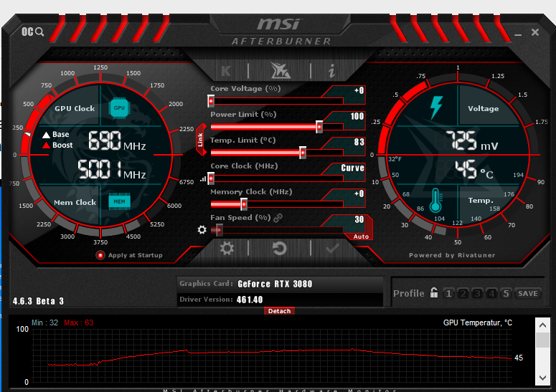The image size is (556, 392).
Task: Click the hardware monitor scrollbar down arrow
Action: click(x=542, y=378)
